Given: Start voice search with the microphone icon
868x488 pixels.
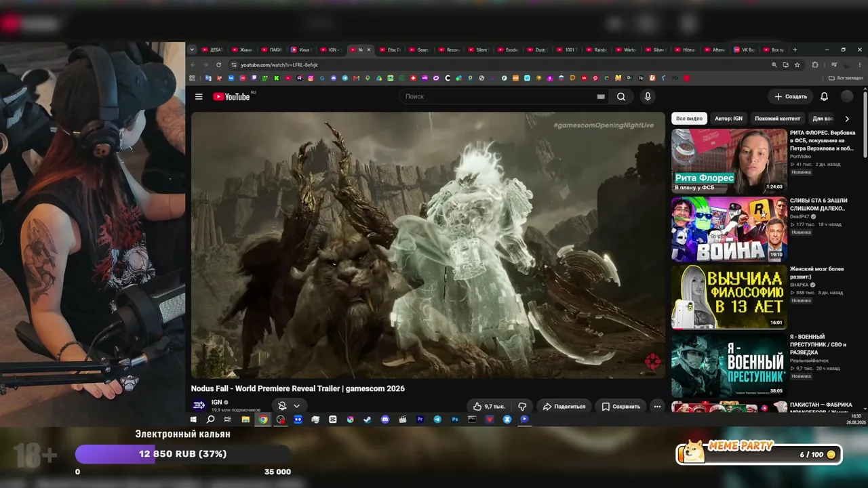Looking at the screenshot, I should point(648,96).
